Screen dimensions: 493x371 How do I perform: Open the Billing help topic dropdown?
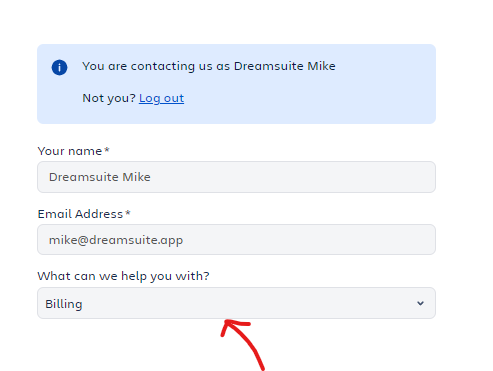click(x=236, y=303)
